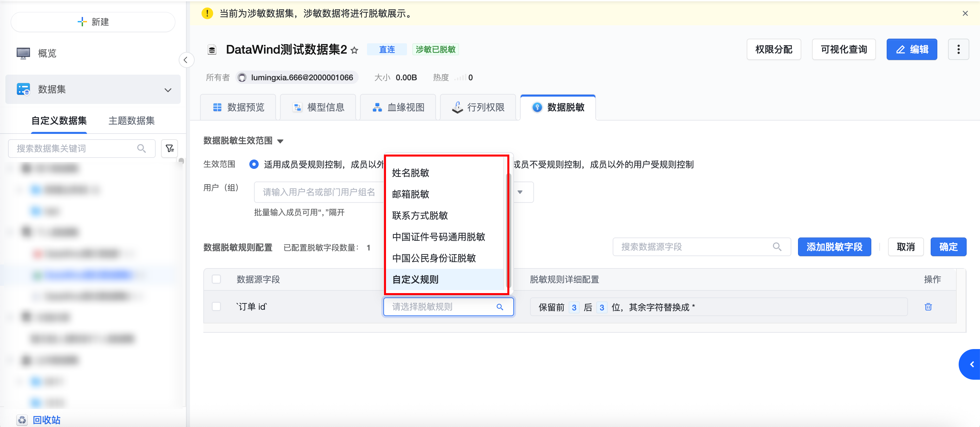Open the recycle bin 回收站
The width and height of the screenshot is (980, 427).
(x=46, y=419)
